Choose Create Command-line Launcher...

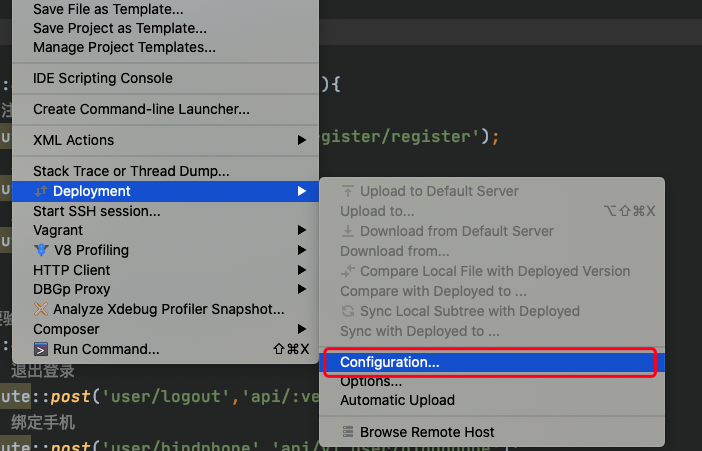141,109
